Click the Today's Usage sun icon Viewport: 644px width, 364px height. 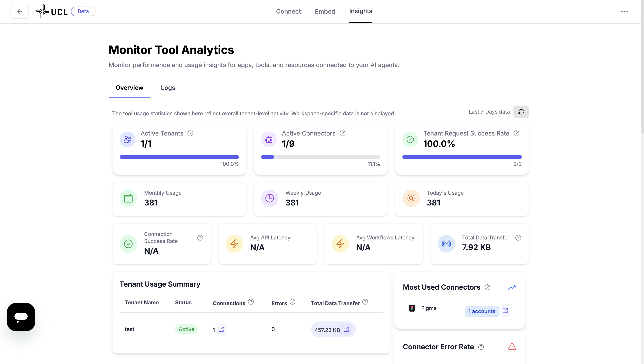[x=411, y=198]
